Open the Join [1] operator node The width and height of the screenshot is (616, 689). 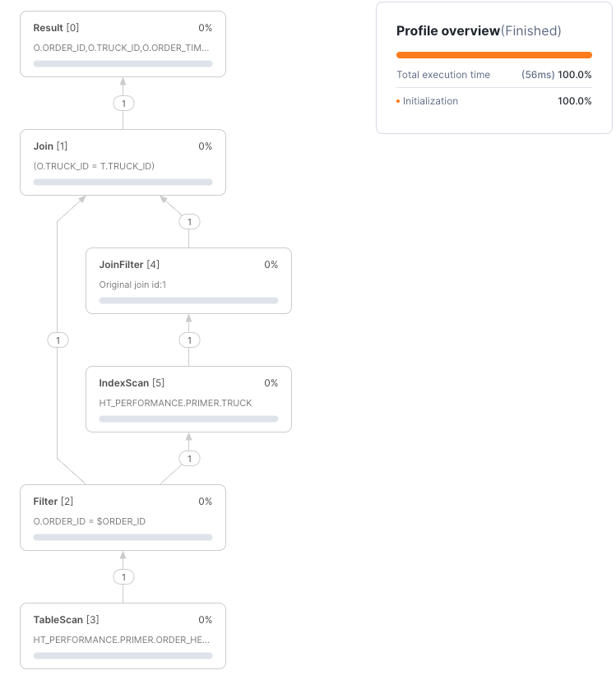pyautogui.click(x=123, y=161)
